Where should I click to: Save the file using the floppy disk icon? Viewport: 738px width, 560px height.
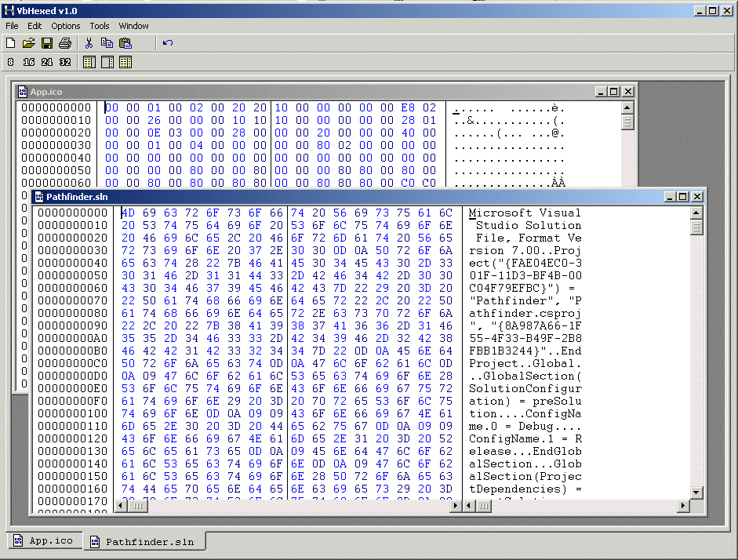47,43
